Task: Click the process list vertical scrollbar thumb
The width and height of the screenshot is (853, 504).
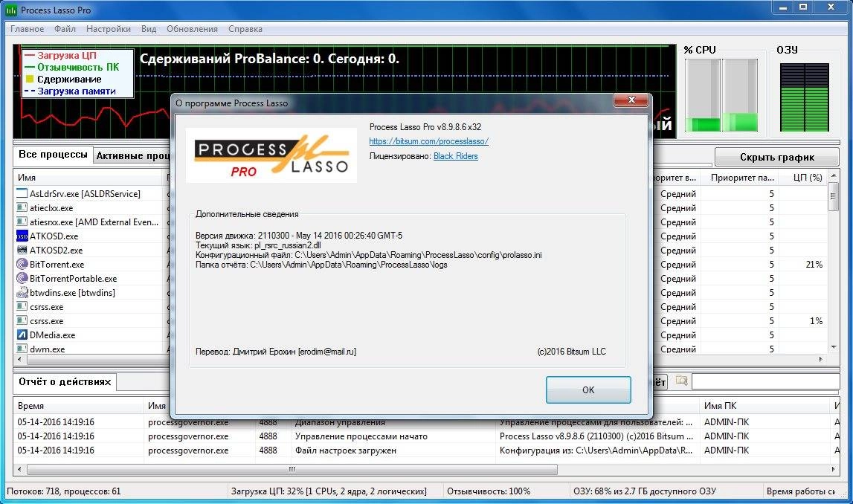Action: coord(833,197)
